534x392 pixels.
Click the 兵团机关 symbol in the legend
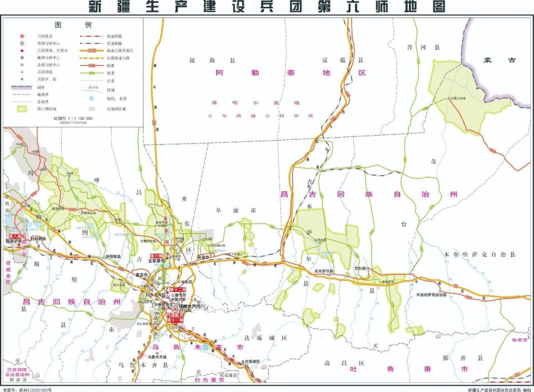[22, 36]
